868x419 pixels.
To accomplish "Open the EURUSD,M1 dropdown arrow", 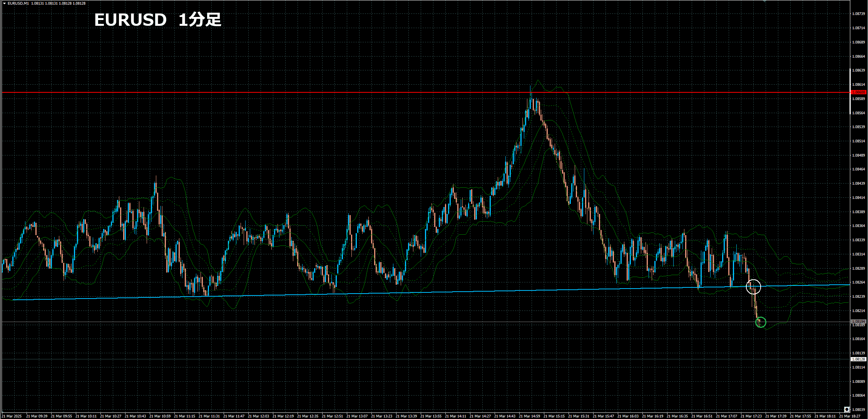I will [x=5, y=3].
